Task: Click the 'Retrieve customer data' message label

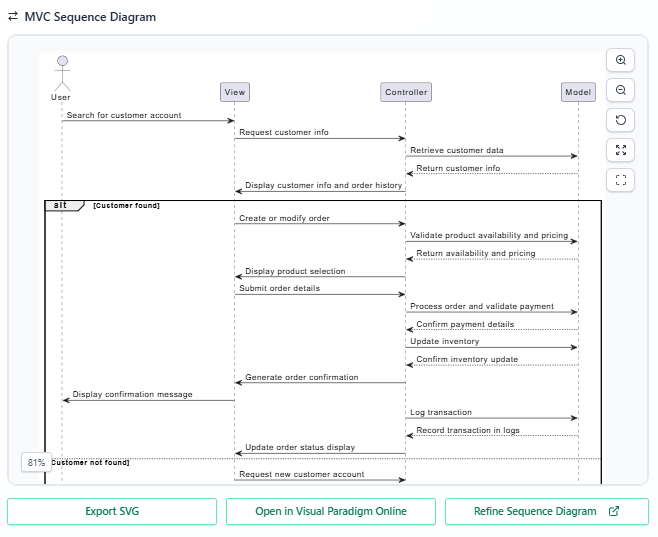Action: pyautogui.click(x=456, y=151)
